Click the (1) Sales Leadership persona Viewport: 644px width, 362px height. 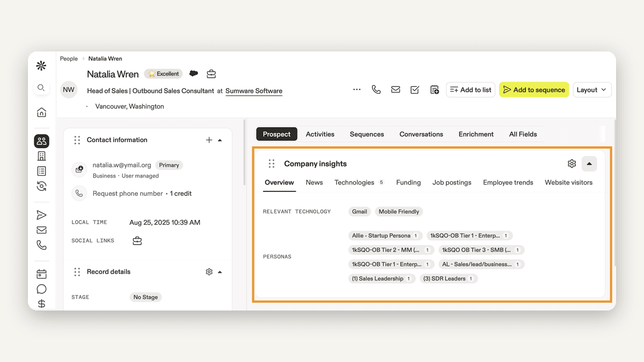[x=382, y=279]
